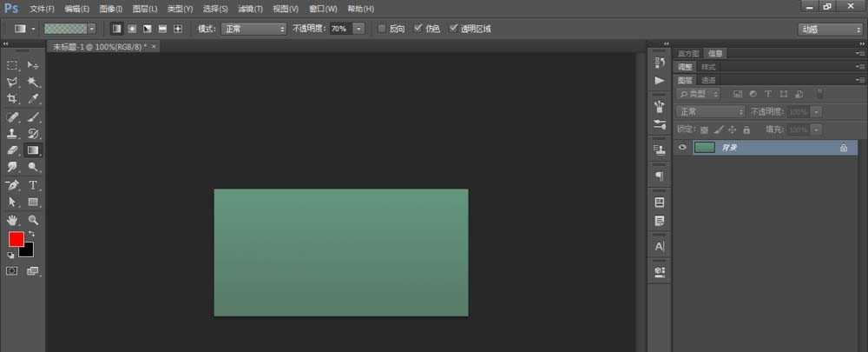Select the Brush tool
The width and height of the screenshot is (868, 352).
[x=33, y=116]
